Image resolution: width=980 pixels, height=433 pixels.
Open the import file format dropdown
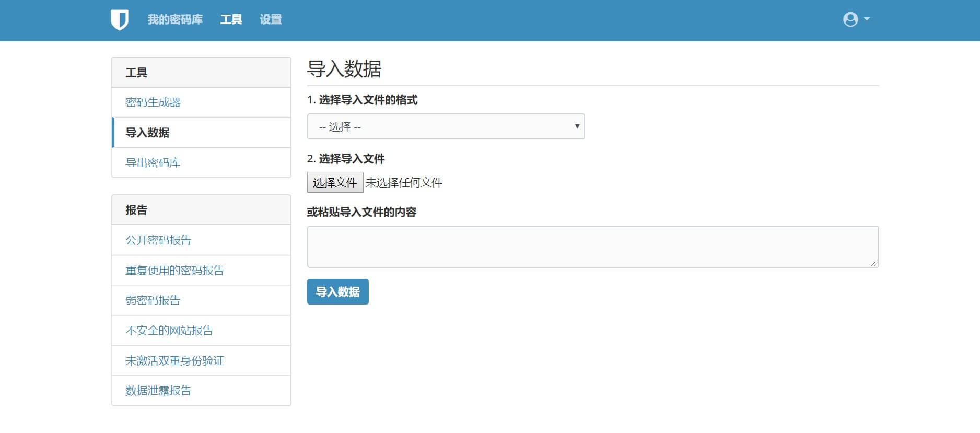(446, 127)
